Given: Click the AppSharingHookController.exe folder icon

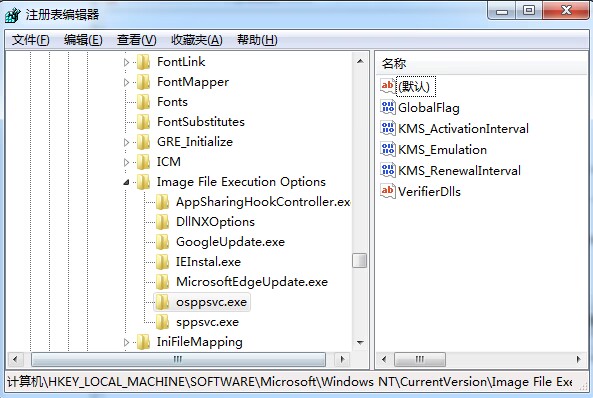Looking at the screenshot, I should (x=163, y=202).
